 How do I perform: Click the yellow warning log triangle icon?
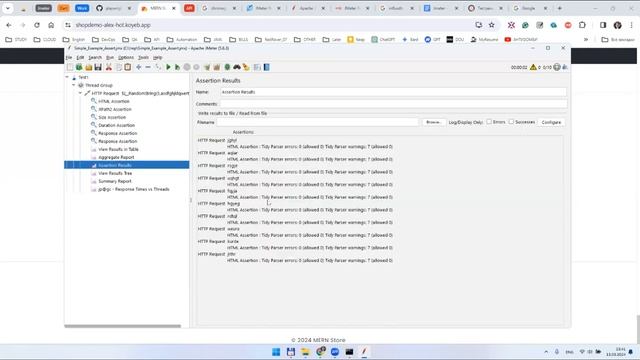(533, 67)
